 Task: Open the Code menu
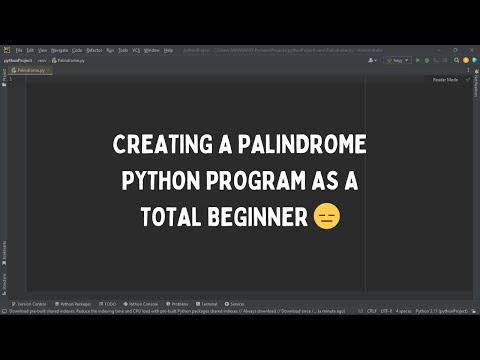point(77,50)
